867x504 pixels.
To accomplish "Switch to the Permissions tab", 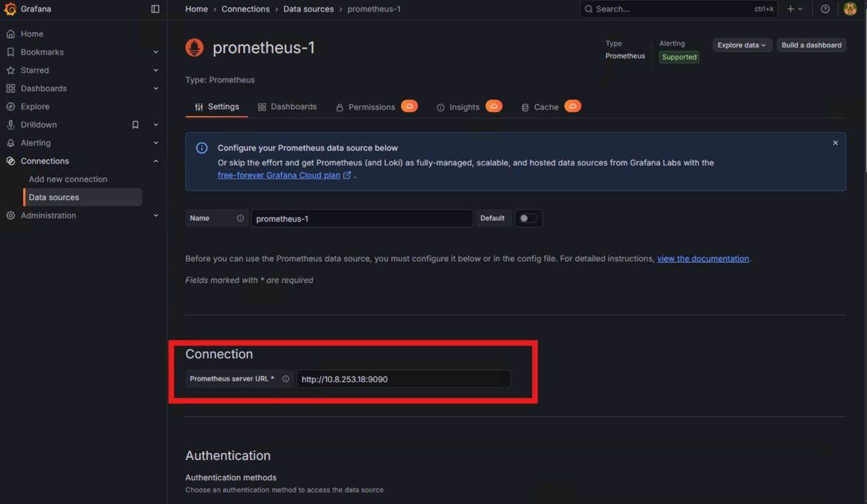I will [x=371, y=107].
